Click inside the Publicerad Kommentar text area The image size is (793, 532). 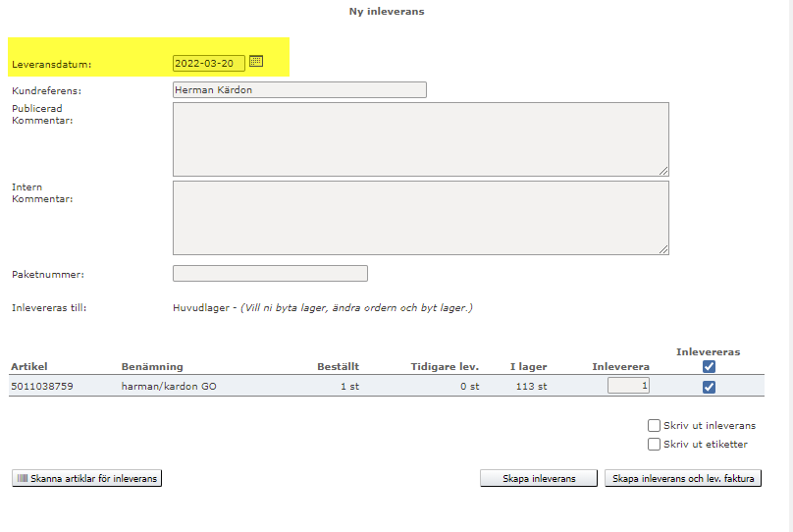point(420,138)
